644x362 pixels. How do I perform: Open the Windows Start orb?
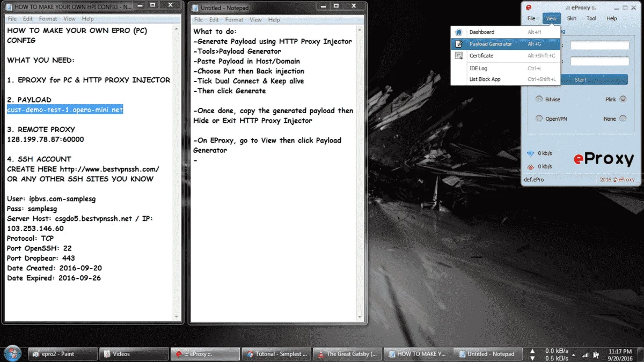click(12, 353)
